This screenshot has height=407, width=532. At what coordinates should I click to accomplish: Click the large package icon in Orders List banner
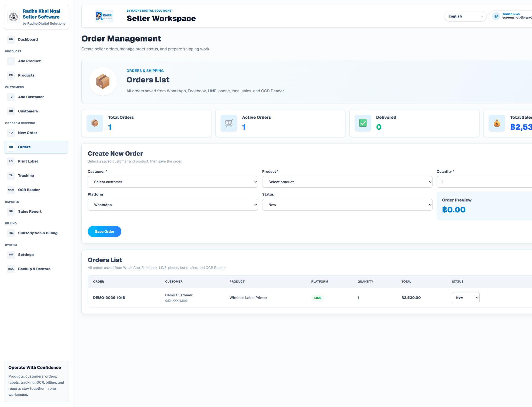103,81
